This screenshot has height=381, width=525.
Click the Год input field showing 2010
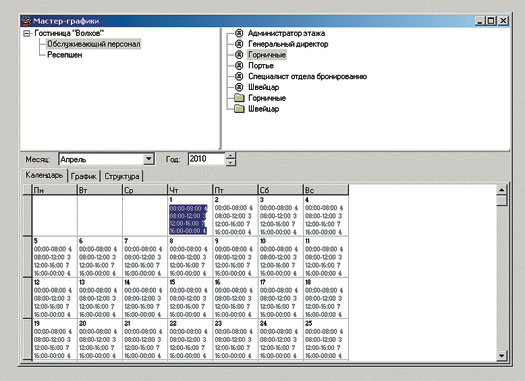[207, 159]
